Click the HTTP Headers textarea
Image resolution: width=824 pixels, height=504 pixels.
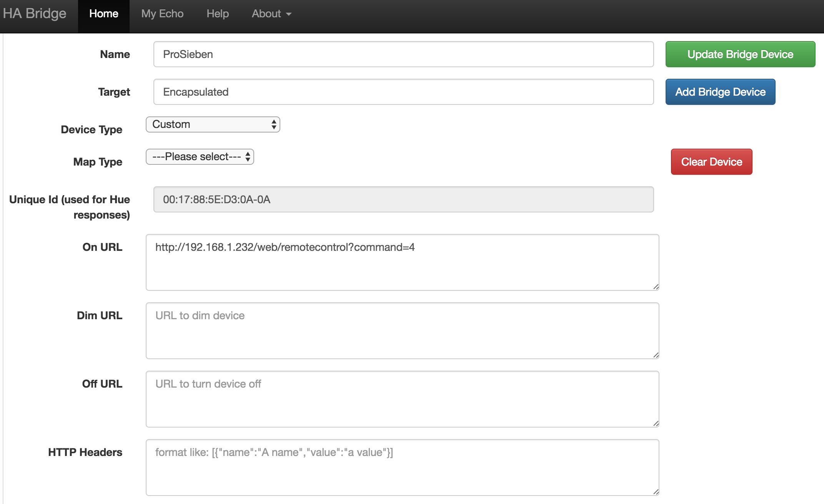[x=402, y=468]
